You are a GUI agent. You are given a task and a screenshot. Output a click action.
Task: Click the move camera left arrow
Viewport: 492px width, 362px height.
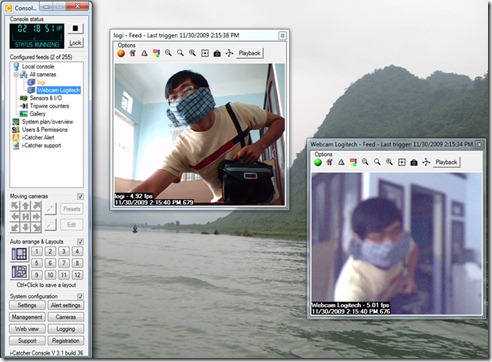15,217
